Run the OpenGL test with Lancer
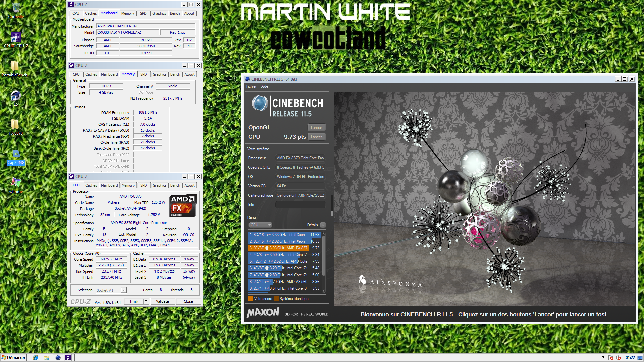 point(316,128)
